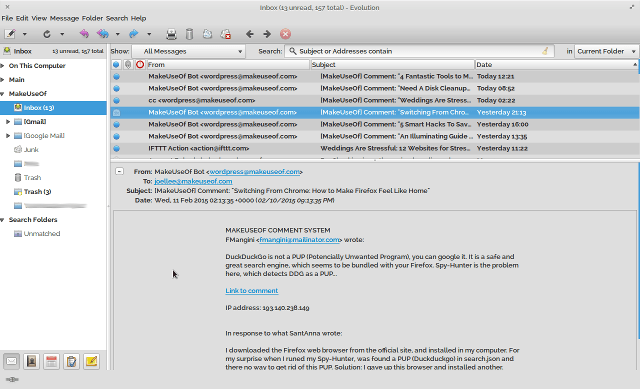Image resolution: width=640 pixels, height=389 pixels.
Task: Toggle read status of 'Yesterday 16:00' message
Action: (x=116, y=124)
